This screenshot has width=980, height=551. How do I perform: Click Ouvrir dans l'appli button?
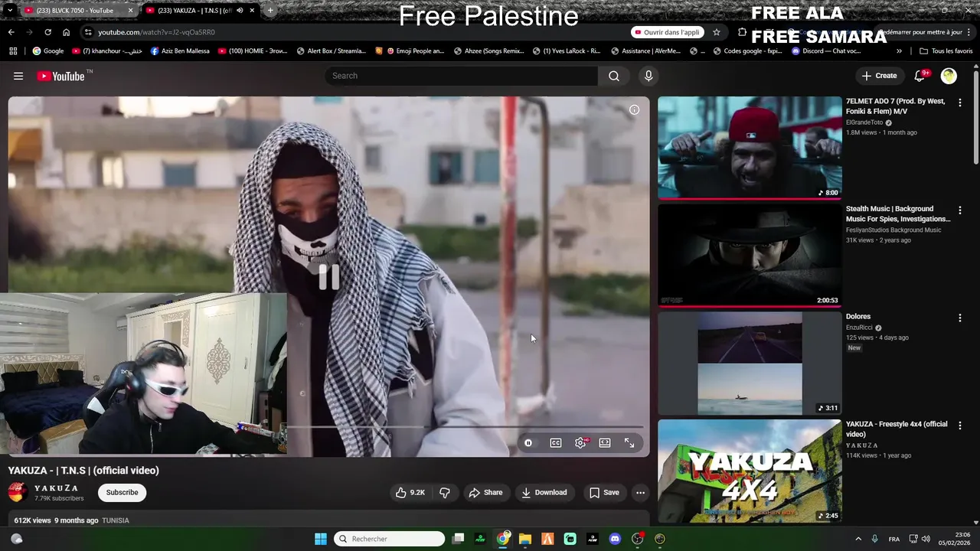pos(668,32)
